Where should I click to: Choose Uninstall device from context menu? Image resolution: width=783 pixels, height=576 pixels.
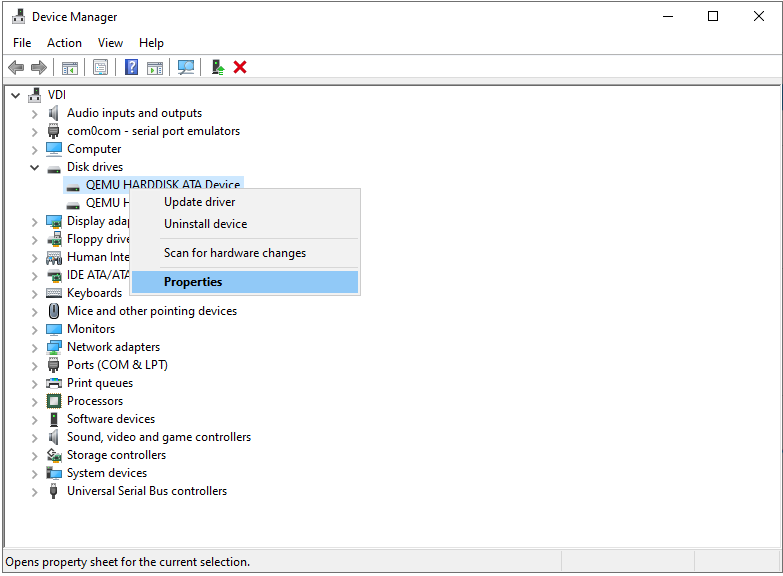(245, 224)
